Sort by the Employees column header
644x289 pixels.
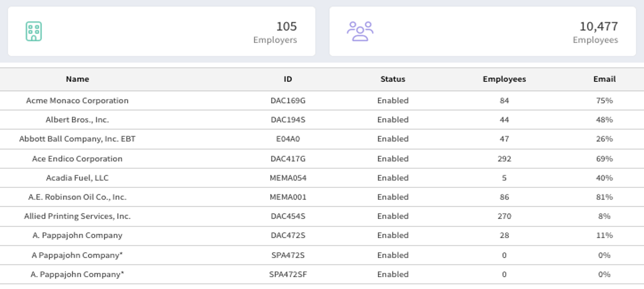pos(504,79)
